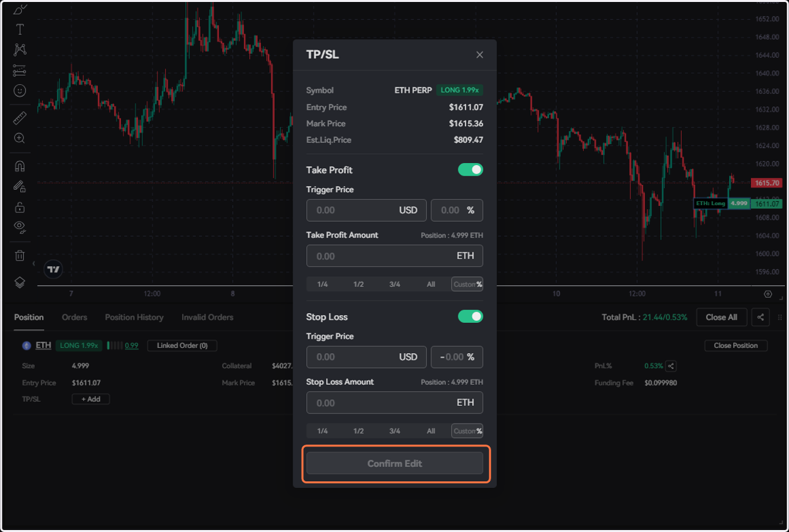Select All for Take Profit amount
The height and width of the screenshot is (532, 789).
431,284
